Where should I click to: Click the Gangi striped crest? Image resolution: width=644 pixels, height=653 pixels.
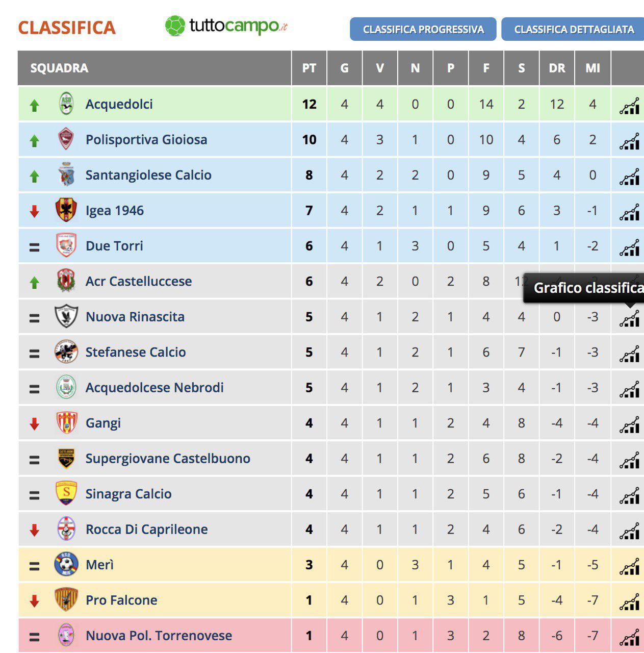pos(66,422)
